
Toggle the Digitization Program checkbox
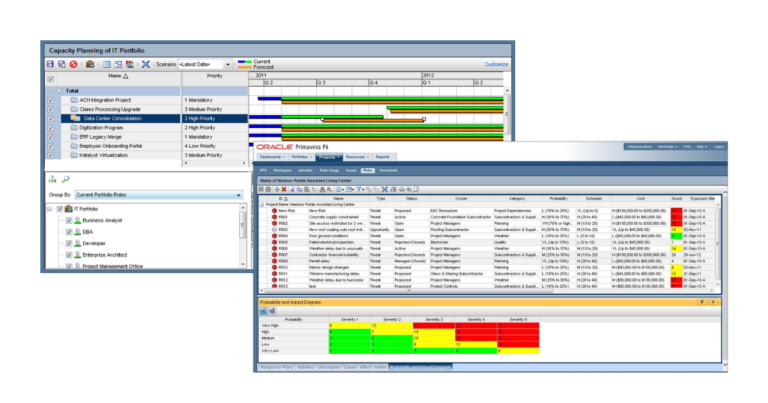[x=50, y=128]
